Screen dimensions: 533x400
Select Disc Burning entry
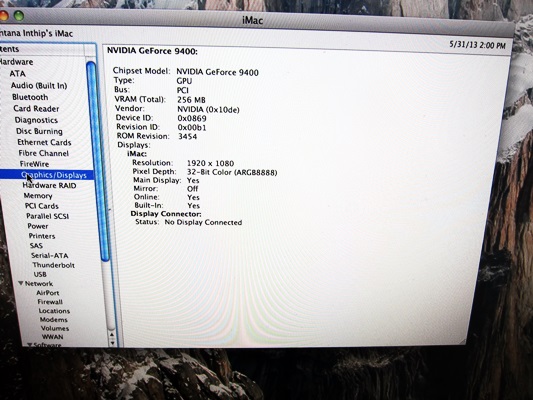(x=39, y=132)
